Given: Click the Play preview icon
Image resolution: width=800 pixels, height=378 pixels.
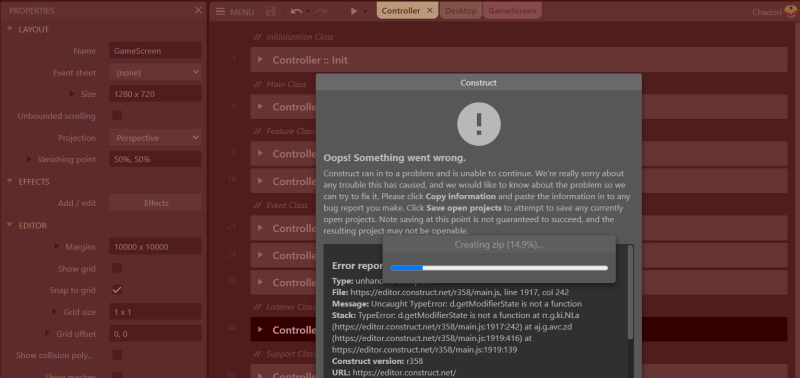Looking at the screenshot, I should 354,11.
